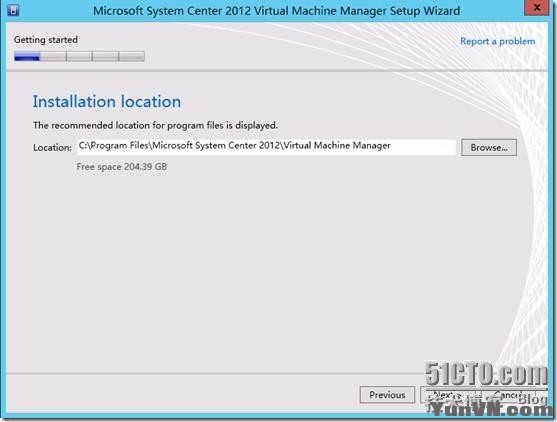
Task: Click the setup wizard title bar icon
Action: pos(13,10)
